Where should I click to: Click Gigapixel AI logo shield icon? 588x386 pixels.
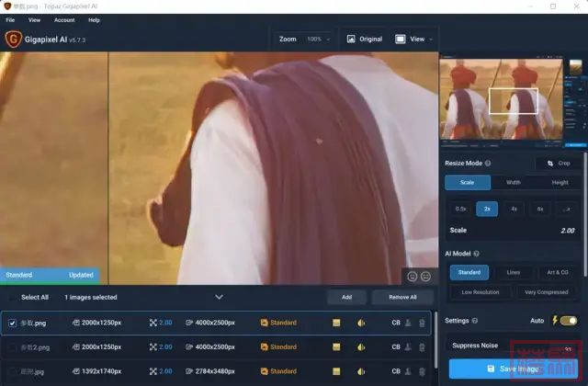tap(14, 39)
